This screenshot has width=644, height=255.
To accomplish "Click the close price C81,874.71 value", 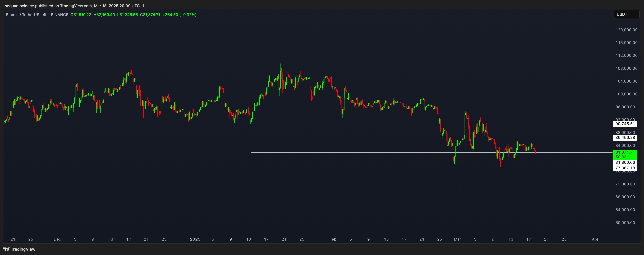I will [150, 15].
